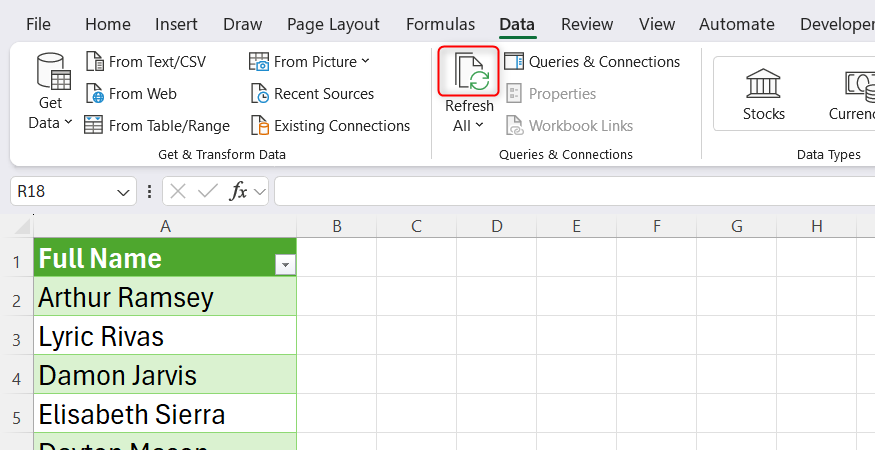
Task: Switch to the Page Layout tab
Action: click(333, 24)
